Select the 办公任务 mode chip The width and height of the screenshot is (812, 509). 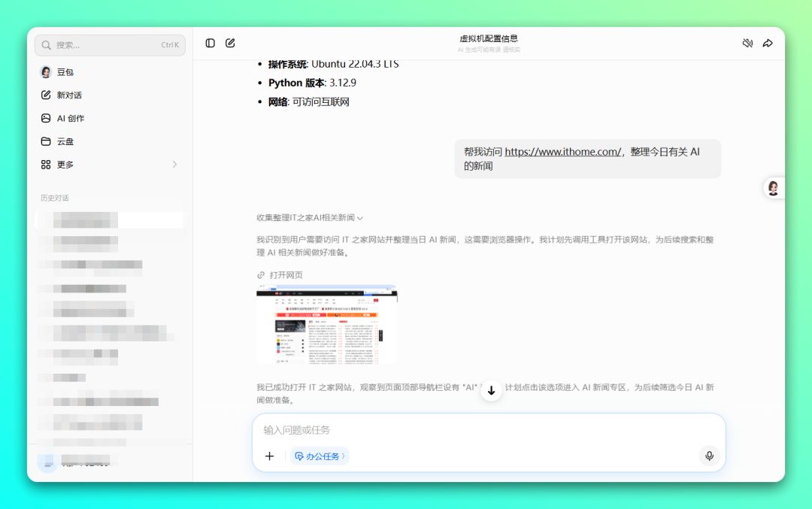320,456
